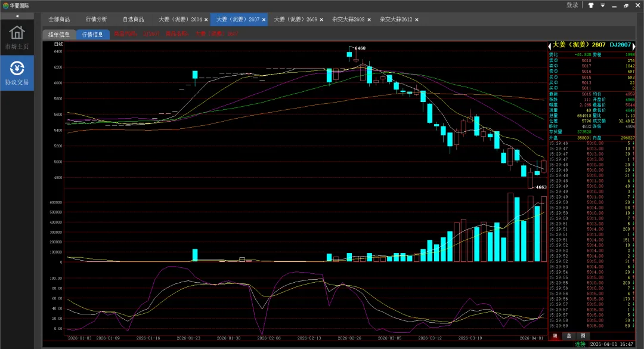Click the 15:29:59 tick row
This screenshot has width=644, height=349.
click(x=592, y=326)
